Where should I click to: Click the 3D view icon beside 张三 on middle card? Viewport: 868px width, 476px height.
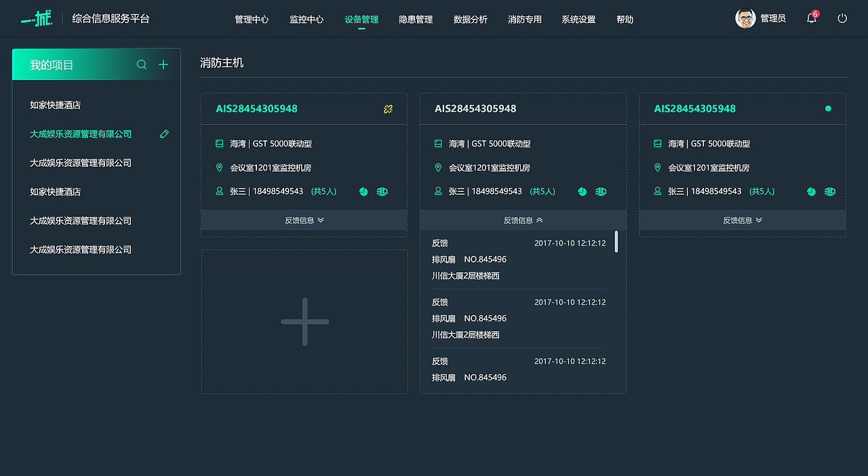click(600, 192)
